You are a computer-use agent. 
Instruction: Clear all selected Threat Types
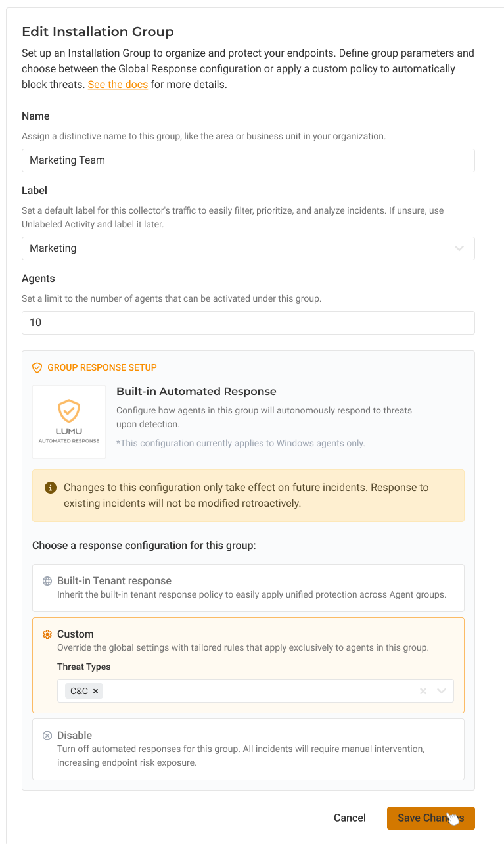pyautogui.click(x=423, y=691)
